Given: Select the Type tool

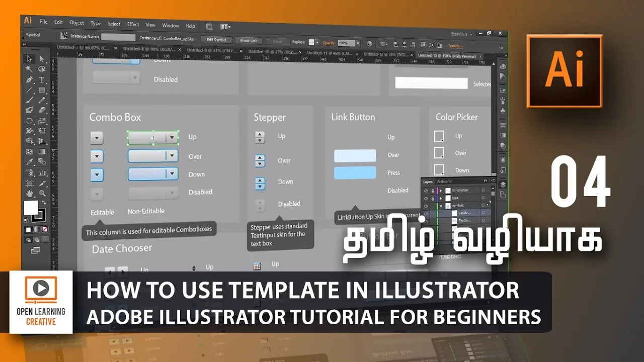Looking at the screenshot, I should coord(42,79).
